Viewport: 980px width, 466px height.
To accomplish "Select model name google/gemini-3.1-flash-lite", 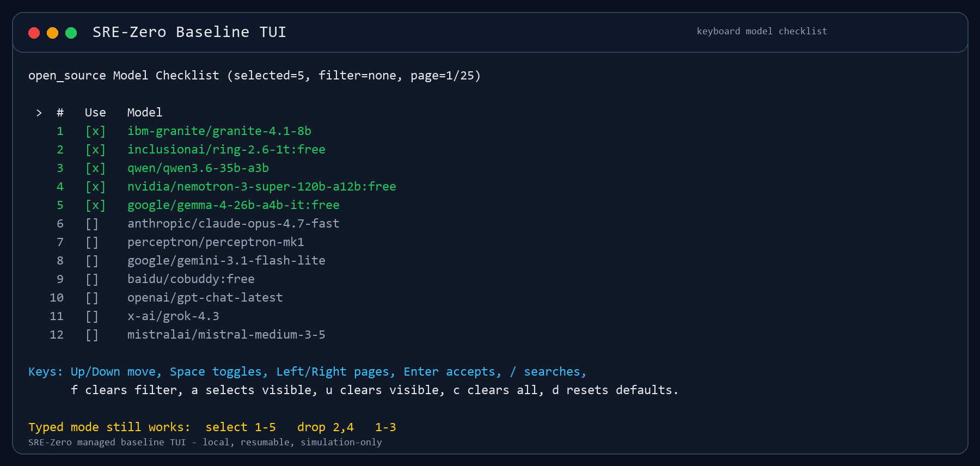I will pyautogui.click(x=226, y=261).
